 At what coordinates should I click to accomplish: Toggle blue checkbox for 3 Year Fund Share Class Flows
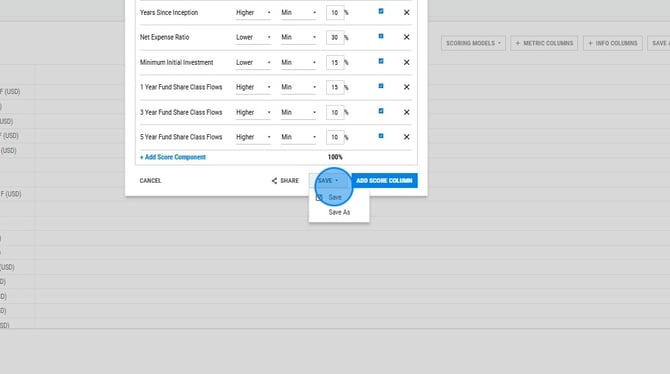[381, 111]
